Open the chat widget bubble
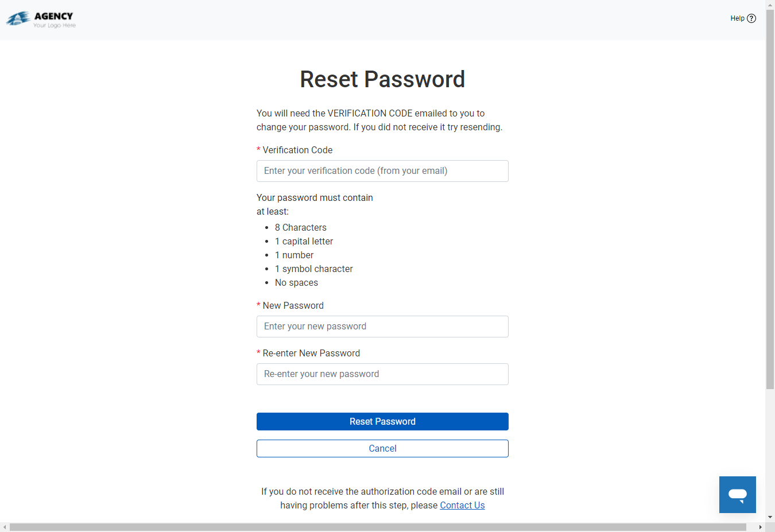 point(737,494)
